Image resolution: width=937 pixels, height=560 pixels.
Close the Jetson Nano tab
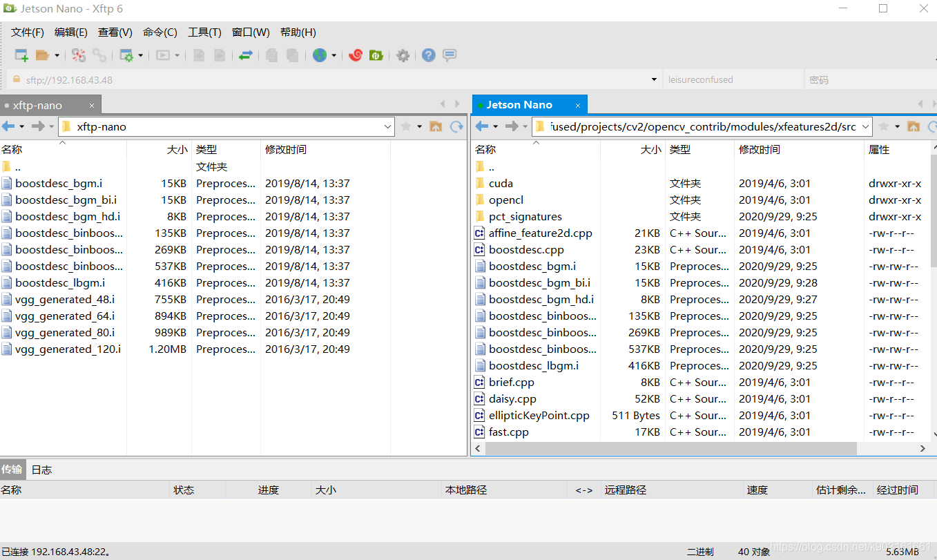click(x=579, y=105)
